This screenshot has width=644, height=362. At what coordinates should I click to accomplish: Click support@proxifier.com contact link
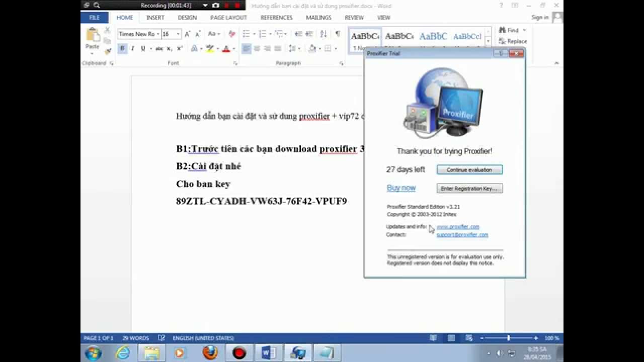(x=462, y=235)
